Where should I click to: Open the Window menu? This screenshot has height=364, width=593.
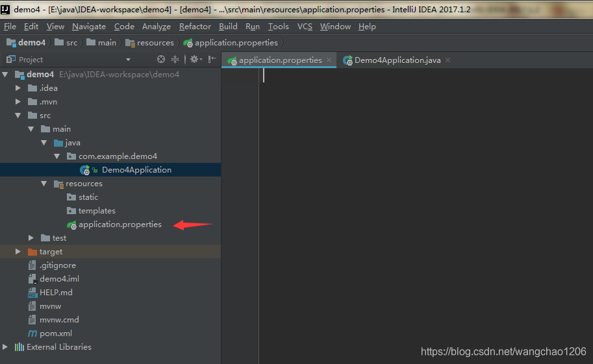point(335,27)
